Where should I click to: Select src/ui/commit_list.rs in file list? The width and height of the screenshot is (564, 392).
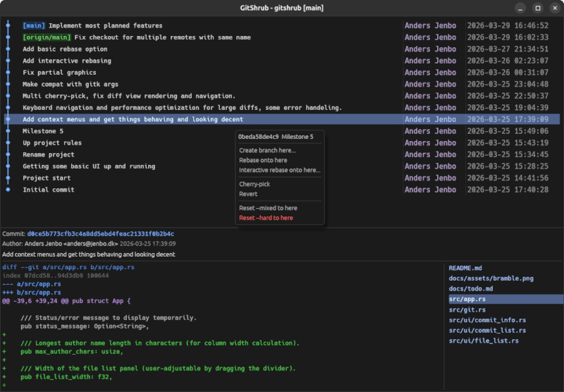point(487,330)
